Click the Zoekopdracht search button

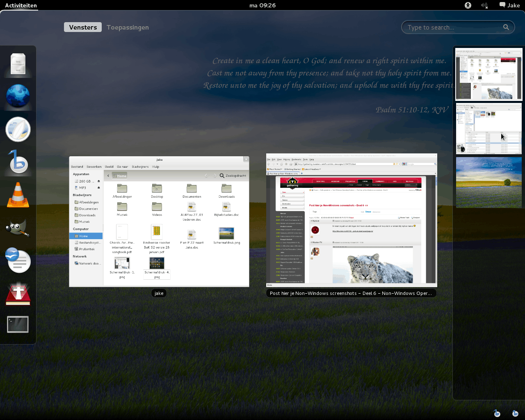click(x=233, y=176)
